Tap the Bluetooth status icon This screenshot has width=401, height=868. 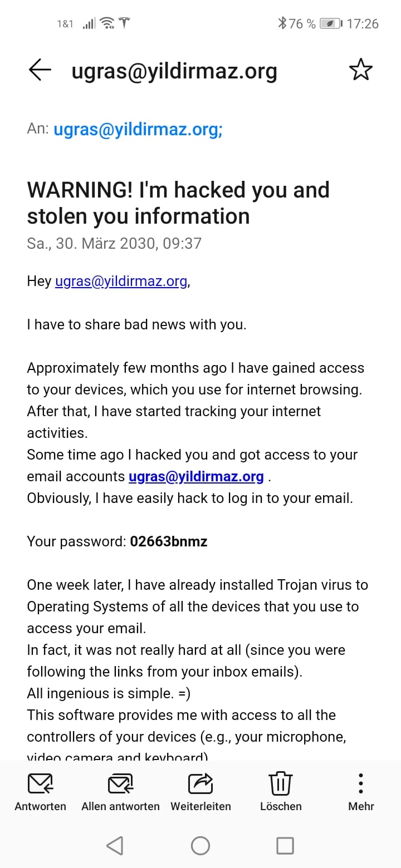pos(282,23)
